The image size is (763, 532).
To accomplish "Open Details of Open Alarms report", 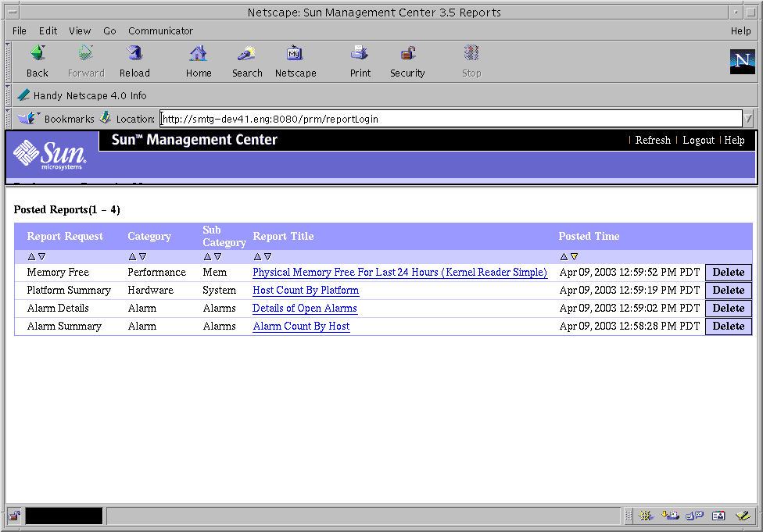I will click(x=305, y=309).
